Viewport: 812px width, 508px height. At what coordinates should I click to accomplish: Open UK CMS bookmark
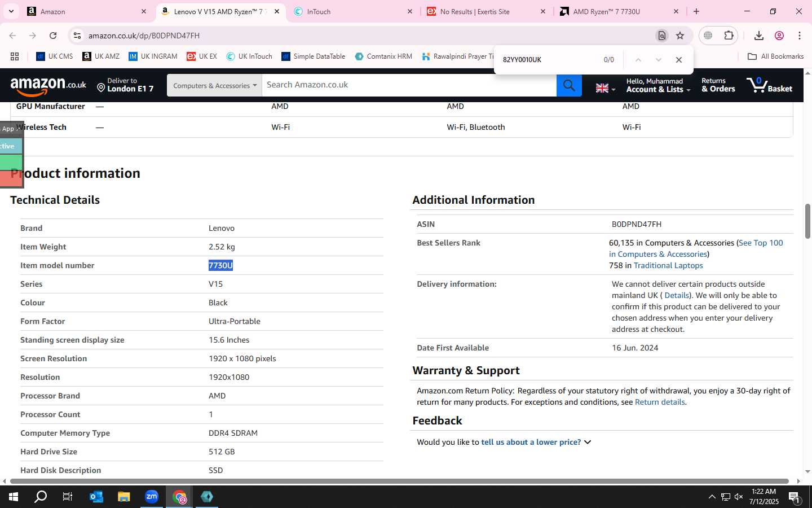(55, 56)
